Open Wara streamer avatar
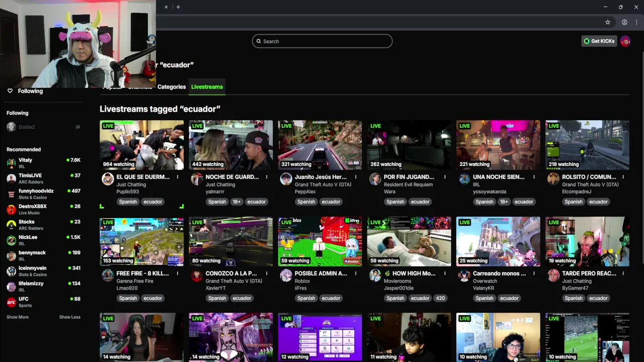Image resolution: width=644 pixels, height=362 pixels. point(375,179)
